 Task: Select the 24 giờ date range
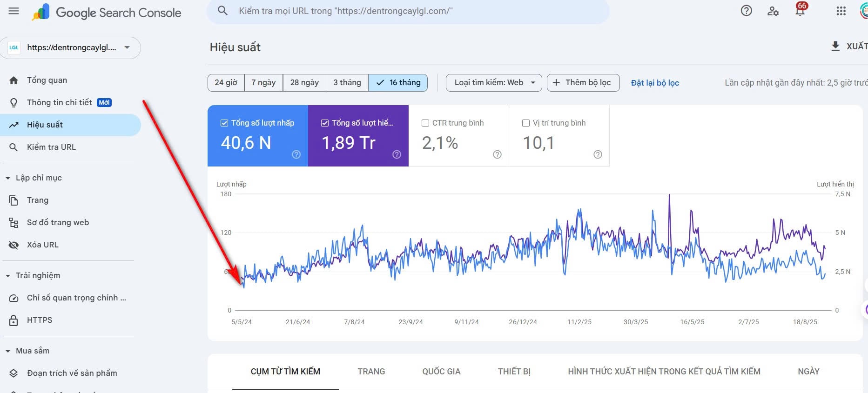pos(226,83)
